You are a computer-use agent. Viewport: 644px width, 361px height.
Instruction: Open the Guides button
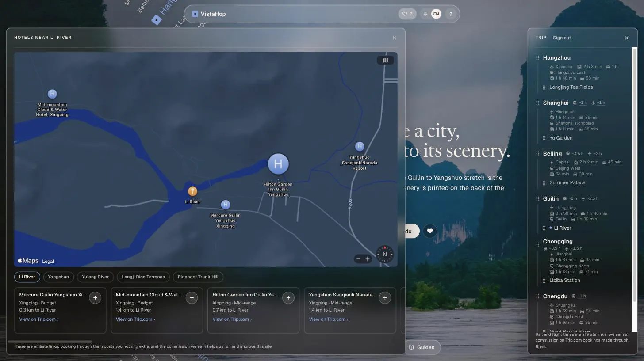[x=422, y=347]
